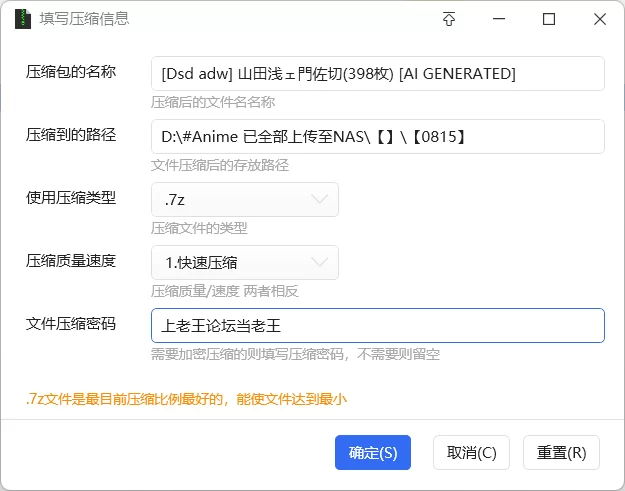Click the 文件压缩密码 label

(x=71, y=324)
